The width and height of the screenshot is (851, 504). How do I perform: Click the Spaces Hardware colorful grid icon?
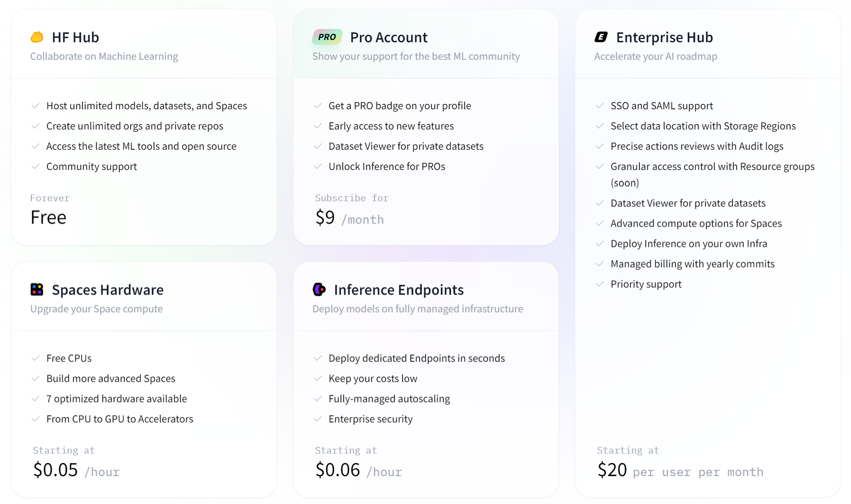pyautogui.click(x=37, y=290)
